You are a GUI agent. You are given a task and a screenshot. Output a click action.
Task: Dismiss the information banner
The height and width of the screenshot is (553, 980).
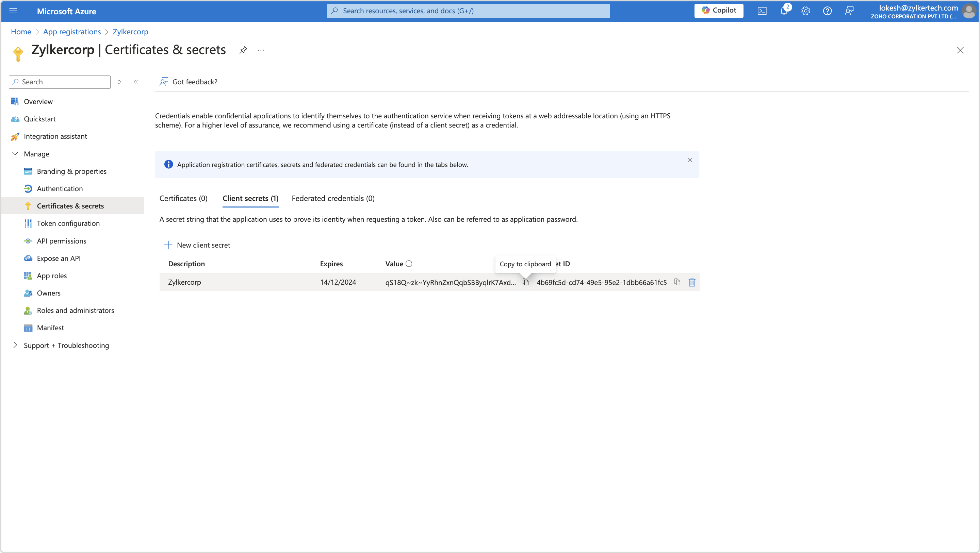(690, 160)
